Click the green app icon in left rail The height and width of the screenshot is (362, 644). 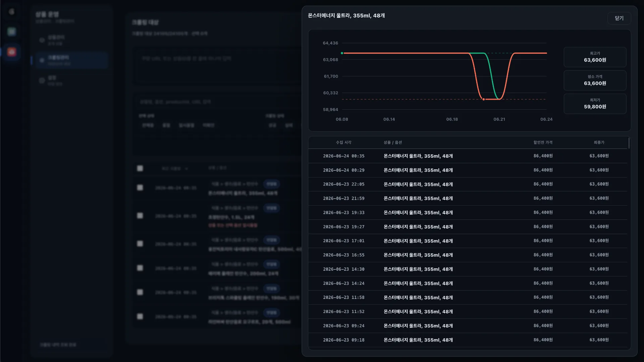(12, 32)
